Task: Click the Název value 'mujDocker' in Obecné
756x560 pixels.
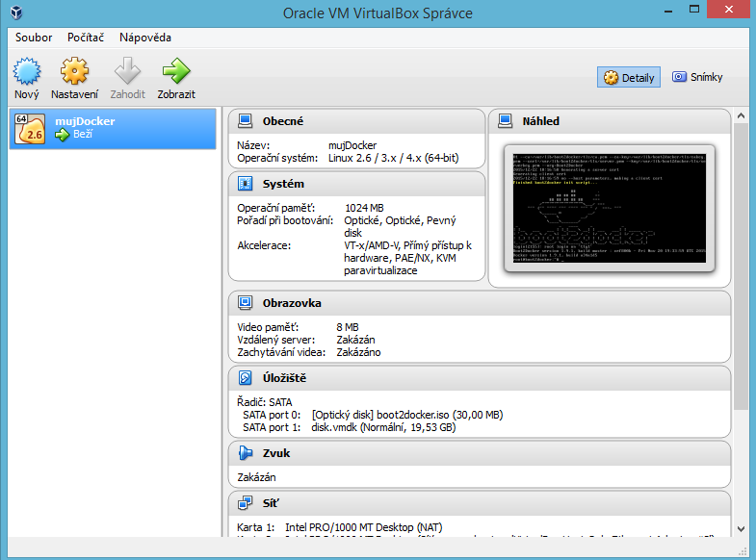Action: pyautogui.click(x=352, y=145)
